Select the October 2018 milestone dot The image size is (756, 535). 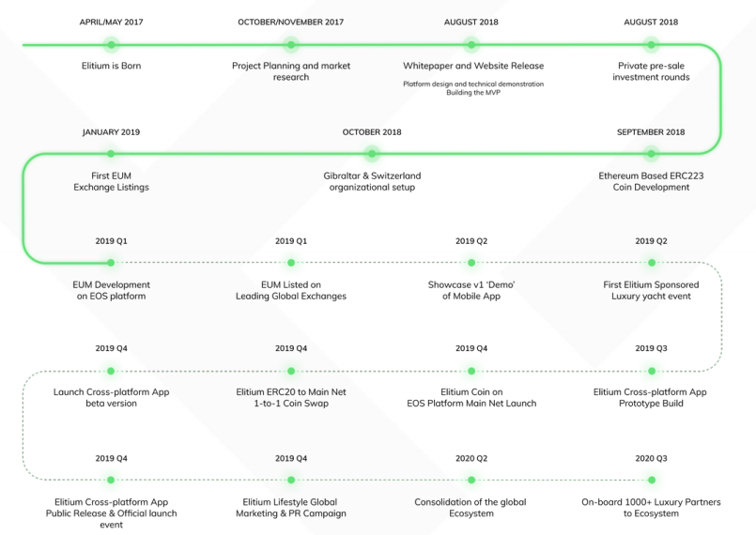[372, 153]
